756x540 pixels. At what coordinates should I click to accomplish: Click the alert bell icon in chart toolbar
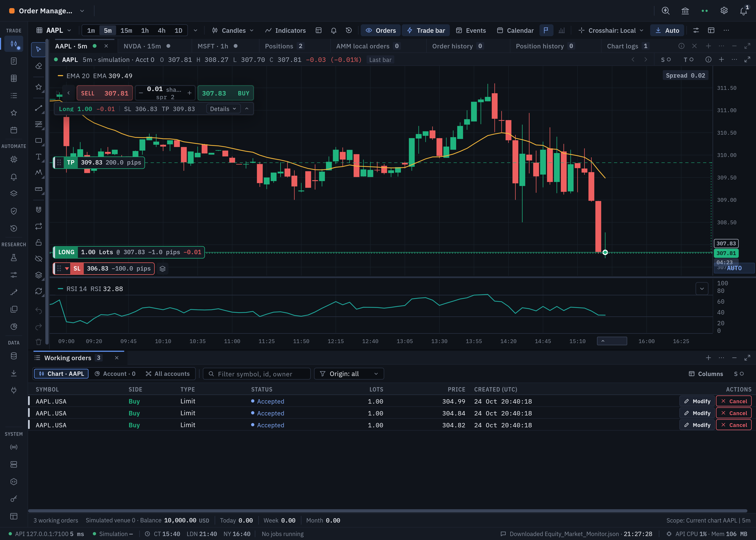pos(334,30)
